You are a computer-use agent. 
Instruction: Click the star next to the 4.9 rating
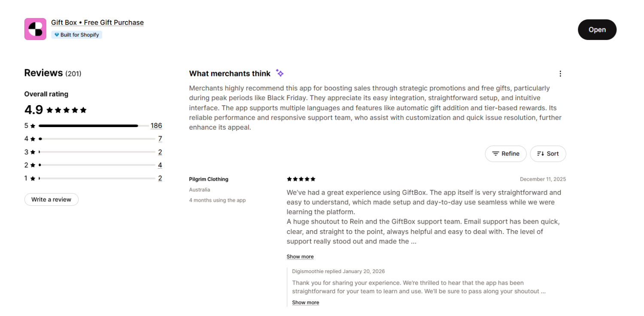point(51,109)
